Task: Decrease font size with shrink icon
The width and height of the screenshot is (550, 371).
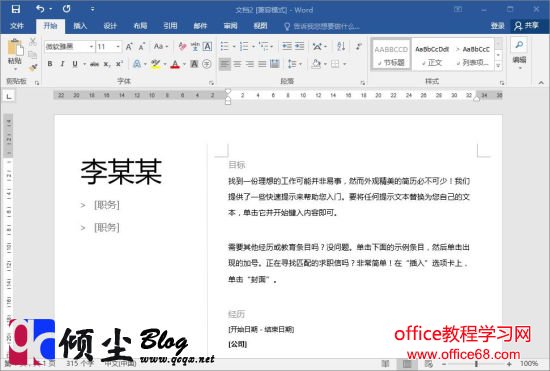Action: coord(142,46)
